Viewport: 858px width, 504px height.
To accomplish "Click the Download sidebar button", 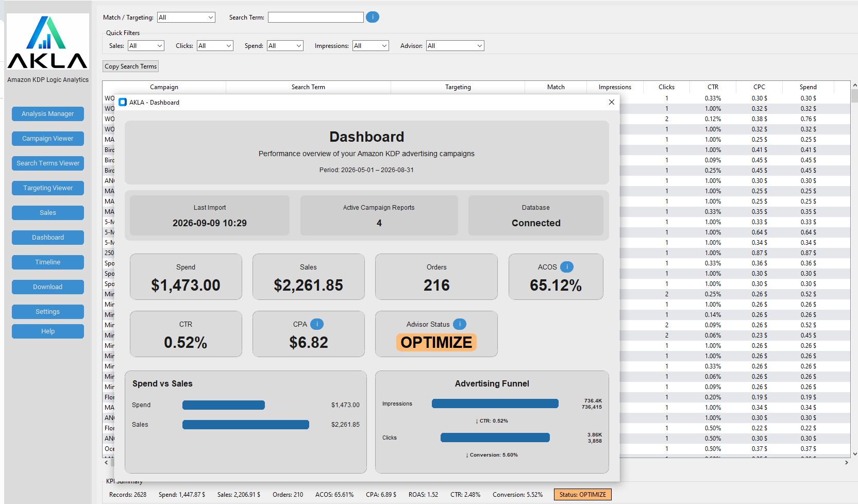I will point(48,287).
